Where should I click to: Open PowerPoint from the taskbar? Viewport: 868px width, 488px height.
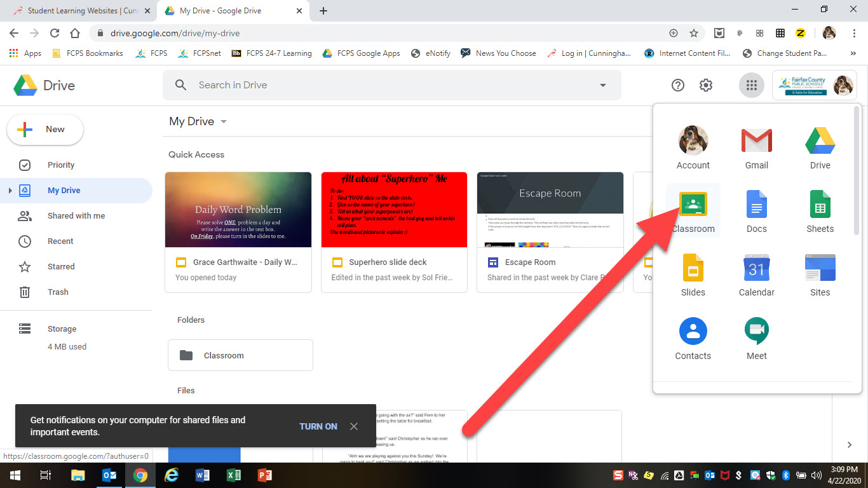click(x=265, y=475)
